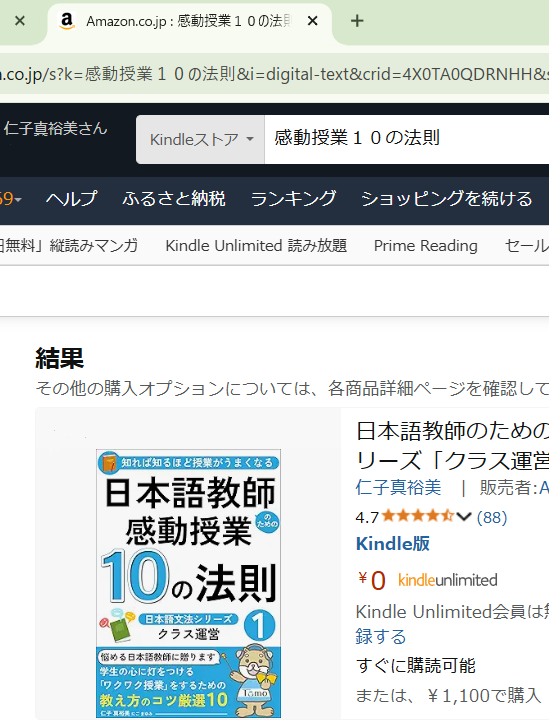Click the search box containing 感動授業１０の法則

click(x=407, y=139)
